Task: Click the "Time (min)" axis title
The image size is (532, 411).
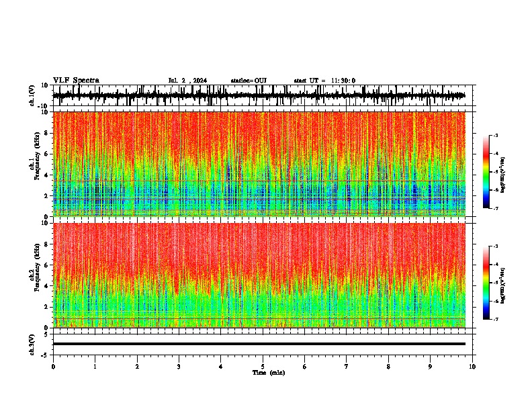Action: [x=269, y=373]
